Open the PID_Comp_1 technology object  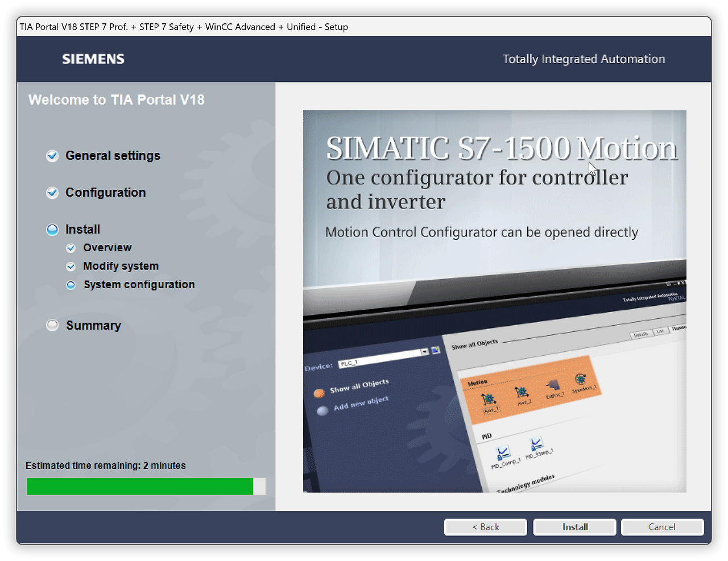tap(503, 452)
